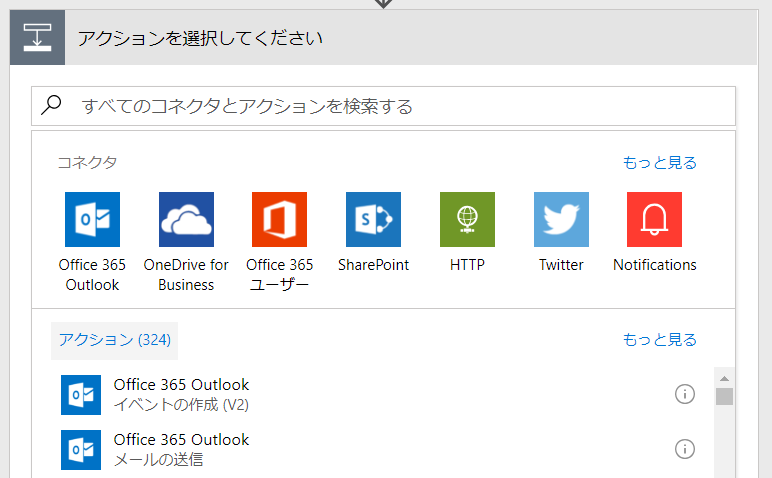Click もっと見る link for actions
This screenshot has height=478, width=772.
659,340
